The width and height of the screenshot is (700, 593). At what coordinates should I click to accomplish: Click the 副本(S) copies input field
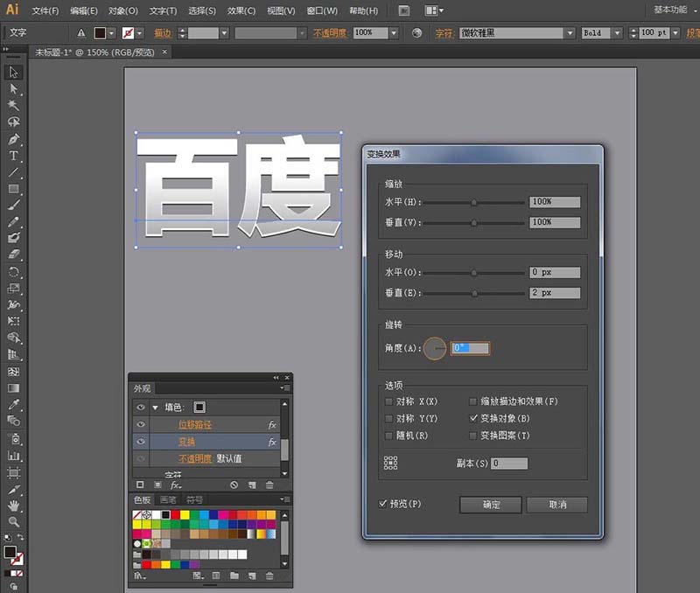click(x=509, y=464)
